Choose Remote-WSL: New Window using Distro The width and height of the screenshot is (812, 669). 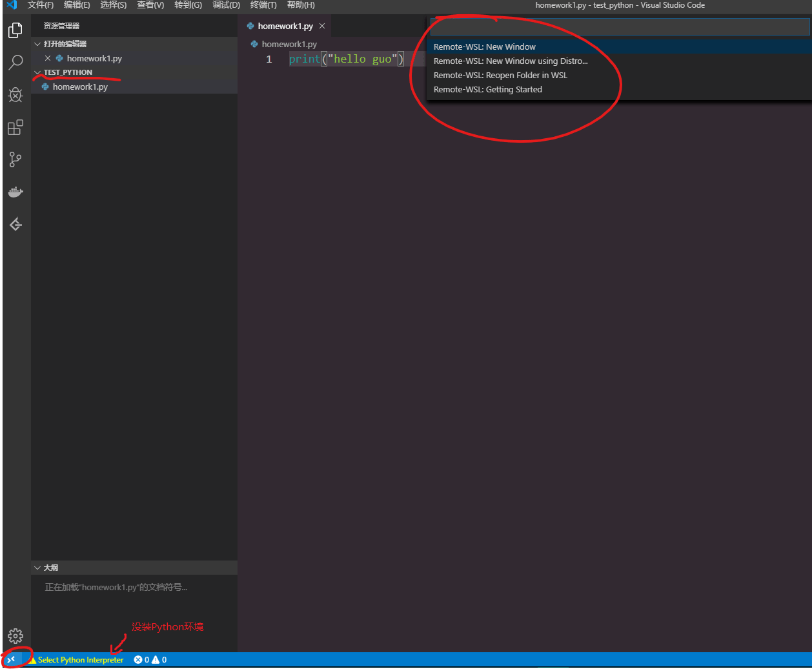tap(618, 61)
